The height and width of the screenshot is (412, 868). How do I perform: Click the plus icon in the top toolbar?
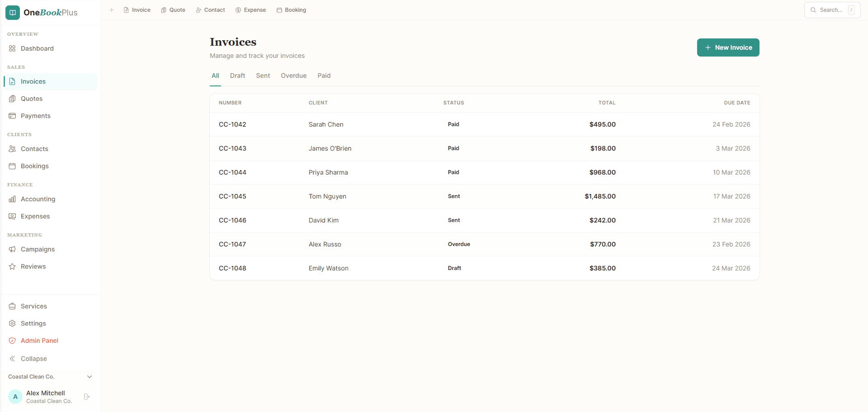point(112,9)
